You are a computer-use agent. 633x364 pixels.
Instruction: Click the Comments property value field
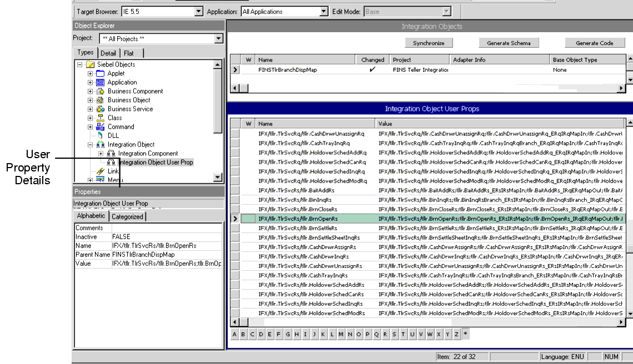tap(167, 228)
